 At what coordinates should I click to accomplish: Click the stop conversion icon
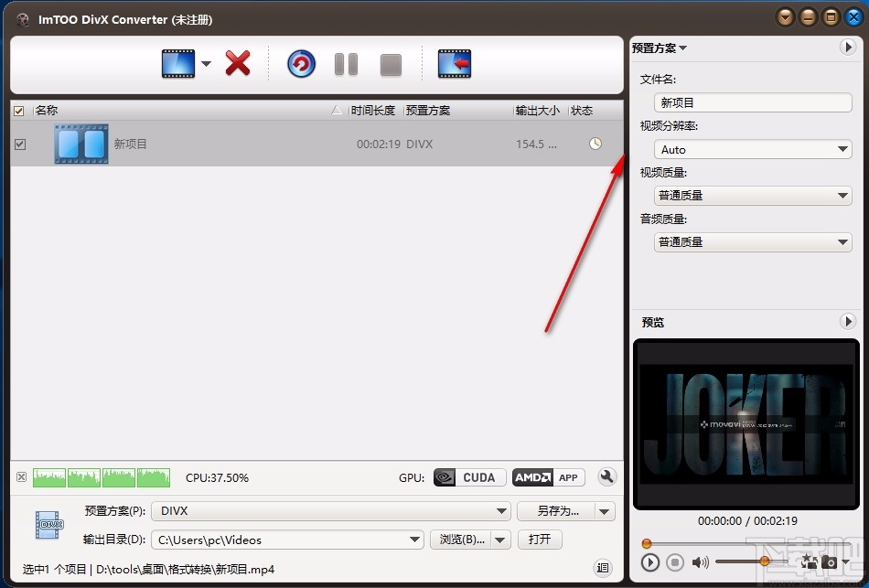tap(391, 64)
